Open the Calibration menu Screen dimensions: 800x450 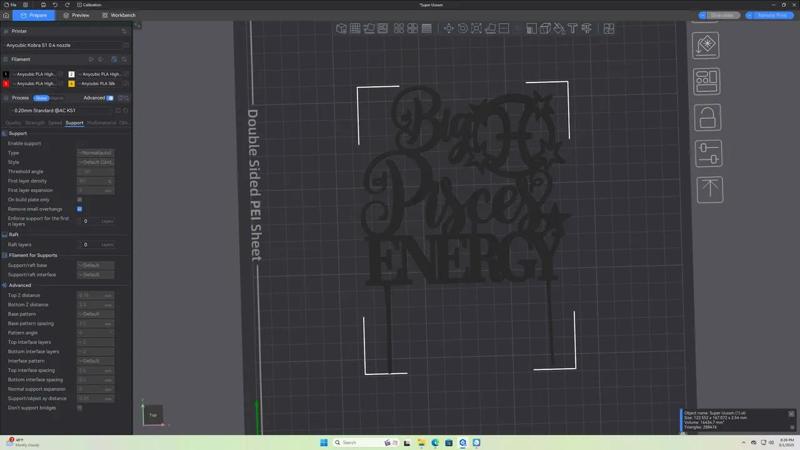pyautogui.click(x=89, y=5)
